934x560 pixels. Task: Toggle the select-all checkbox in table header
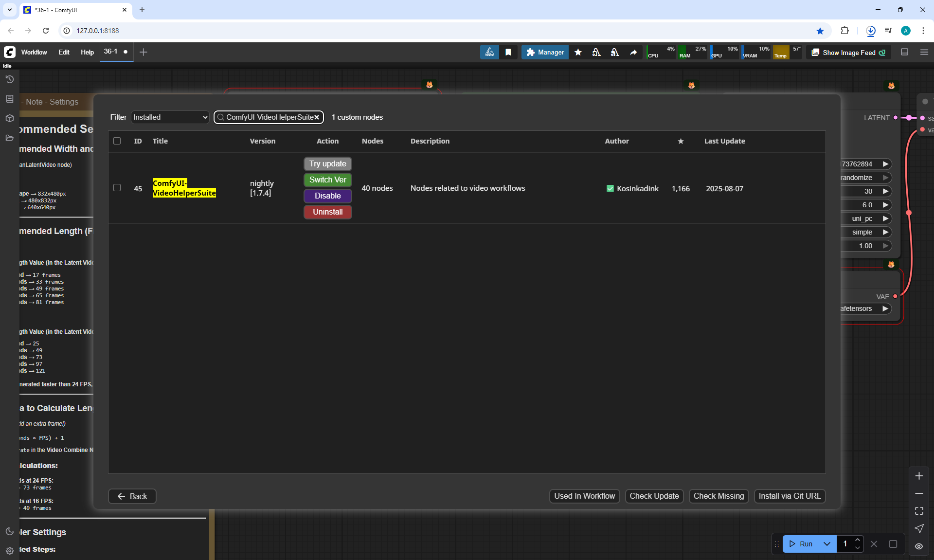[117, 141]
